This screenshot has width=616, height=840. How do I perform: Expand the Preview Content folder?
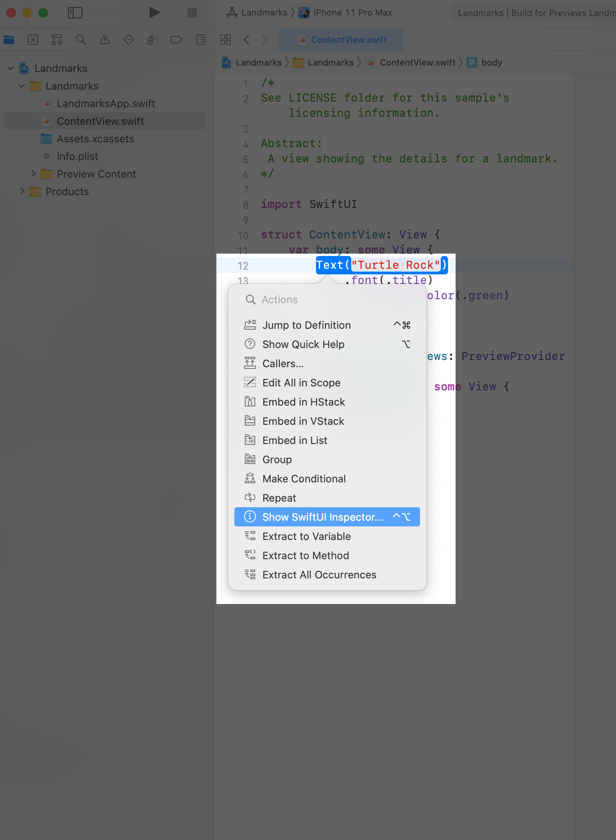34,174
